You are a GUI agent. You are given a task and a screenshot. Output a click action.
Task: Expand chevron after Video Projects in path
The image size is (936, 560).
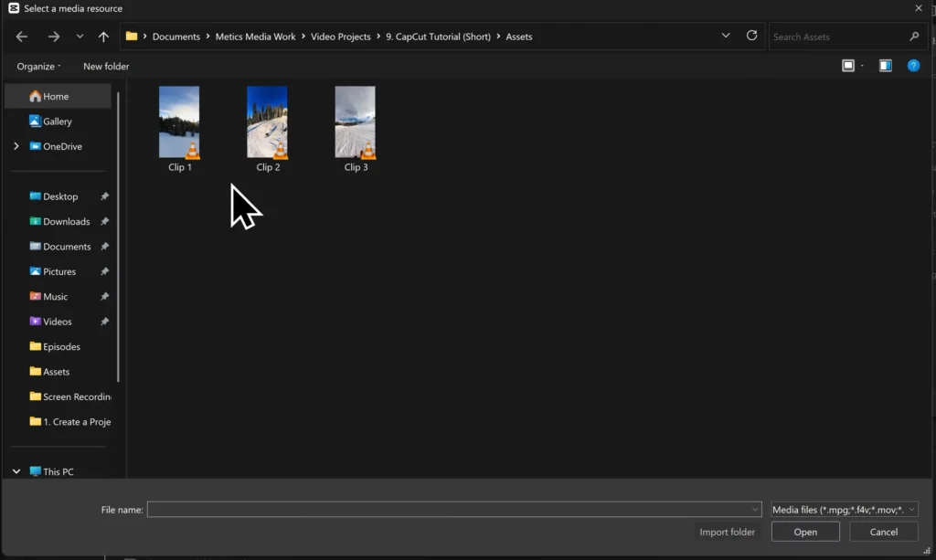point(378,37)
